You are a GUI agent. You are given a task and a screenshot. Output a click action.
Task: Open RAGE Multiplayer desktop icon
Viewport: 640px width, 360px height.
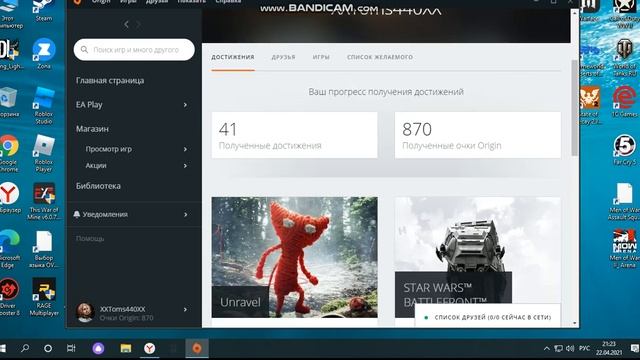click(44, 297)
